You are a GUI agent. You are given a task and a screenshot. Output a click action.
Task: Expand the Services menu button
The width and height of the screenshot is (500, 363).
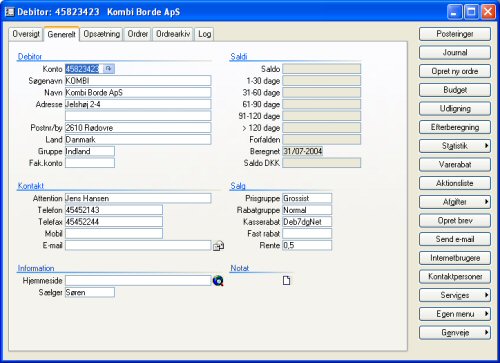(455, 295)
